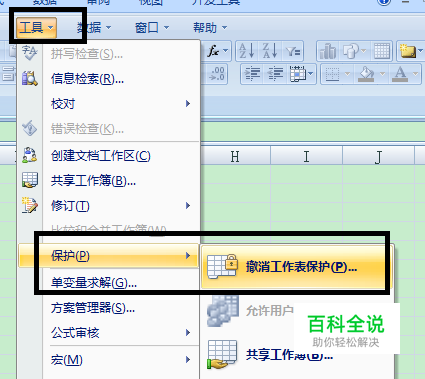The height and width of the screenshot is (379, 425).
Task: Sort descending Z to A
Action: point(270,51)
